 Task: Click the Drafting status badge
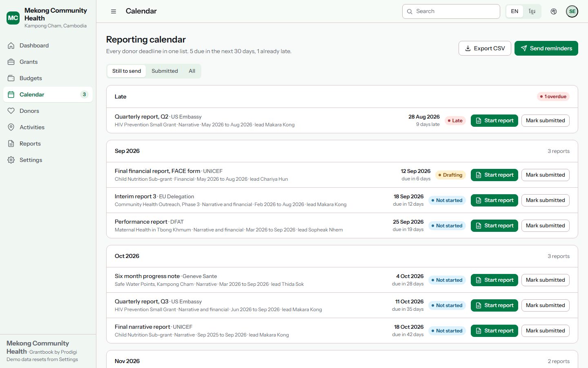[450, 175]
